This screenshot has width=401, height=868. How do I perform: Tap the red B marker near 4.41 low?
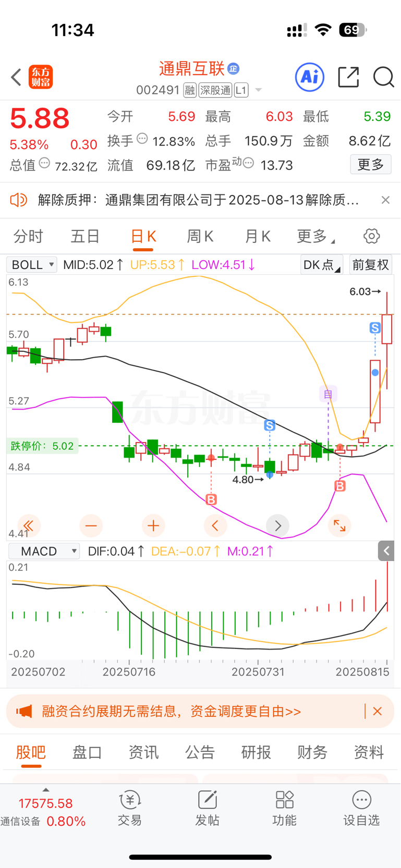pyautogui.click(x=211, y=499)
